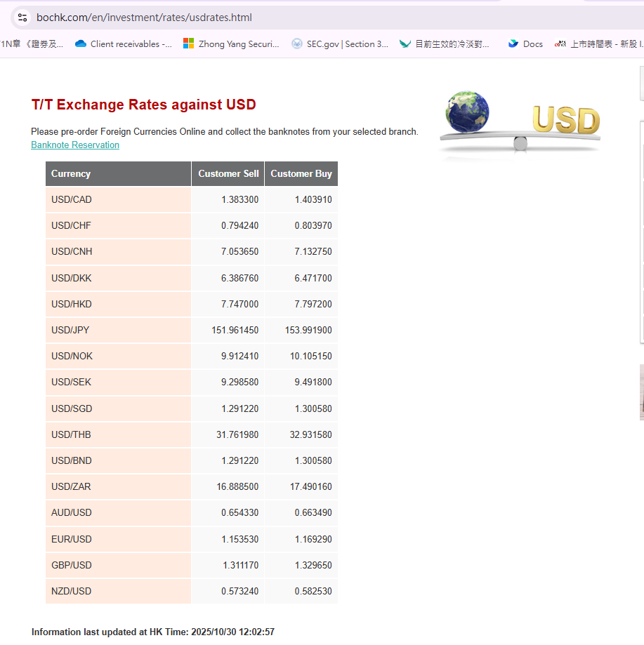Click the Currency column header
The image size is (644, 645).
71,174
